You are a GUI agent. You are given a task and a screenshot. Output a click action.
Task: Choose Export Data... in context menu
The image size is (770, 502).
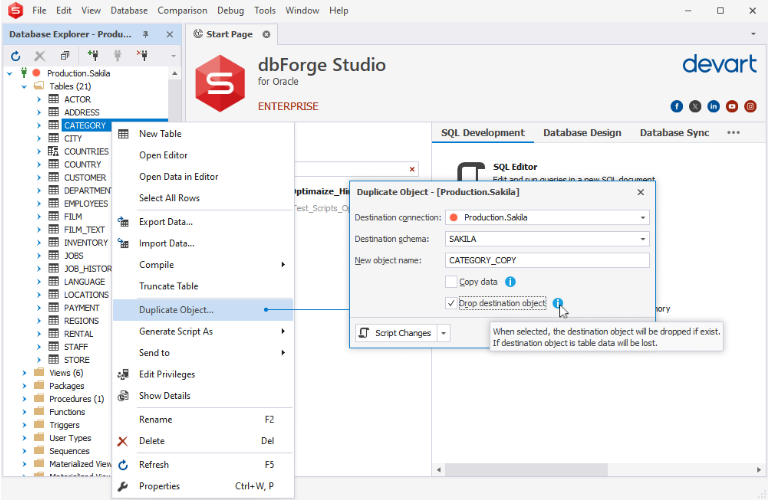tap(203, 222)
